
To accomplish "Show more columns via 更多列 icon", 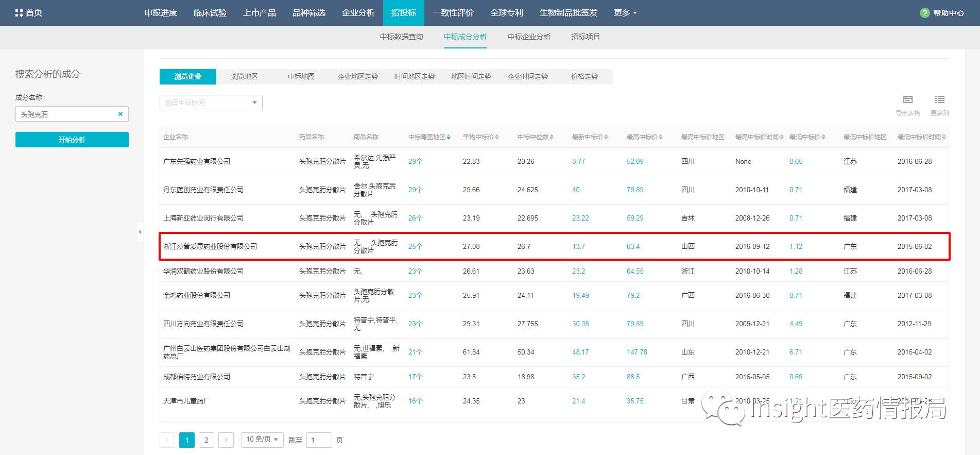I will 940,99.
